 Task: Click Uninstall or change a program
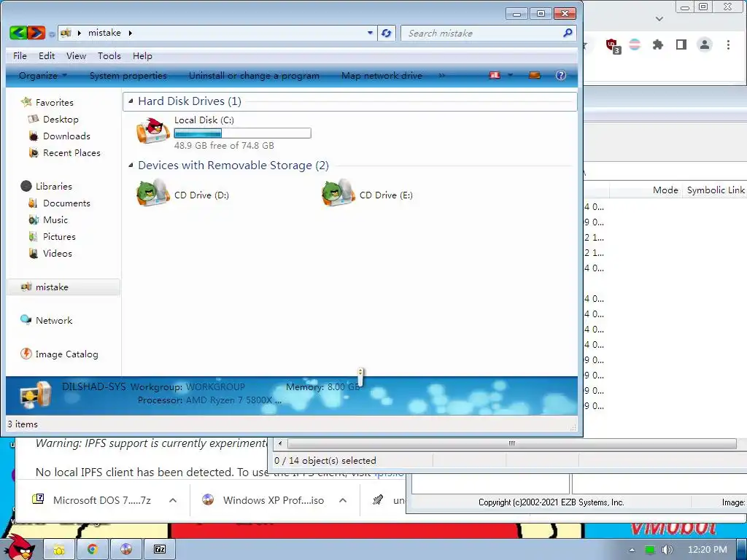(254, 75)
